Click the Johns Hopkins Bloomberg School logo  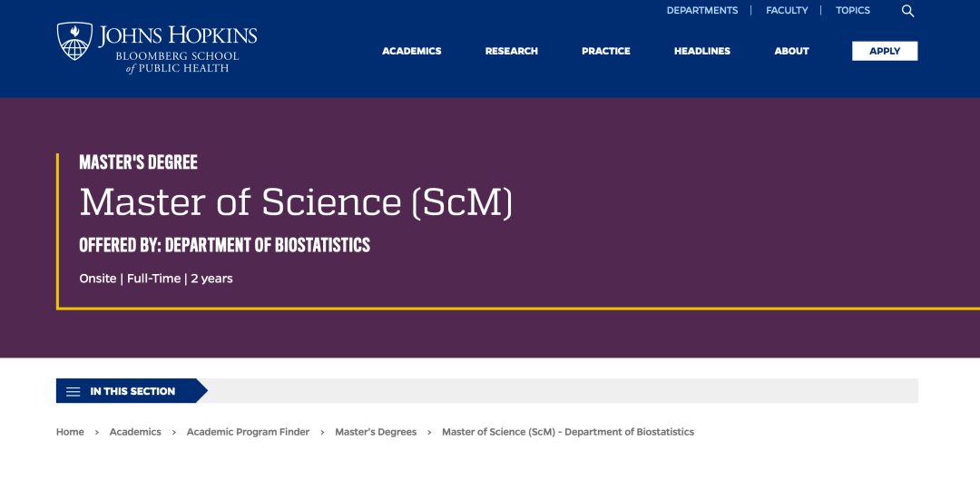tap(157, 48)
